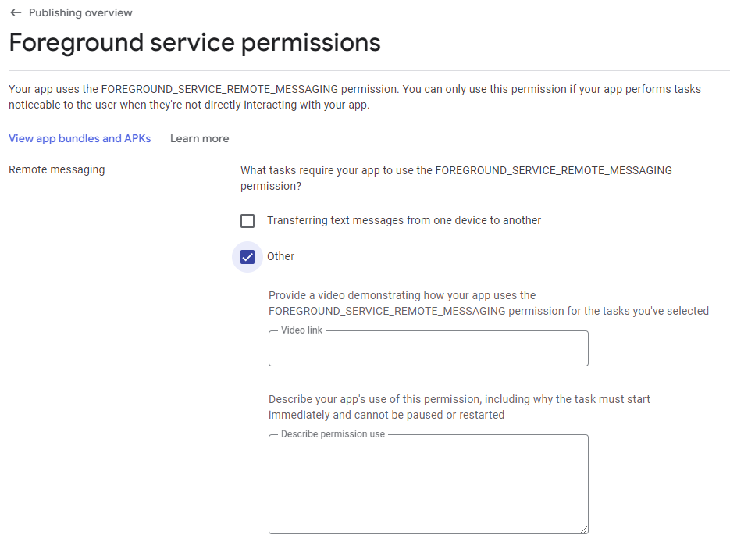
Task: Open View app bundles and APKs
Action: 80,138
